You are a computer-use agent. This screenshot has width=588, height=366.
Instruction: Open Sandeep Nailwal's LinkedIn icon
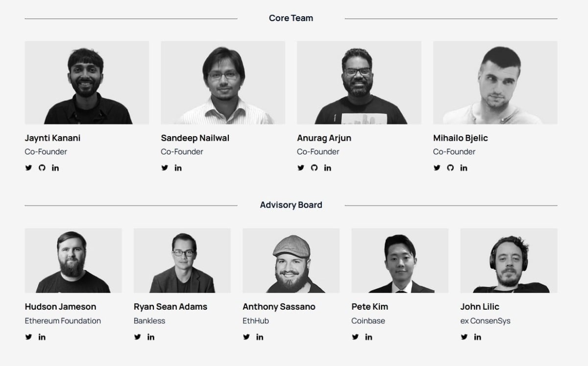(178, 168)
